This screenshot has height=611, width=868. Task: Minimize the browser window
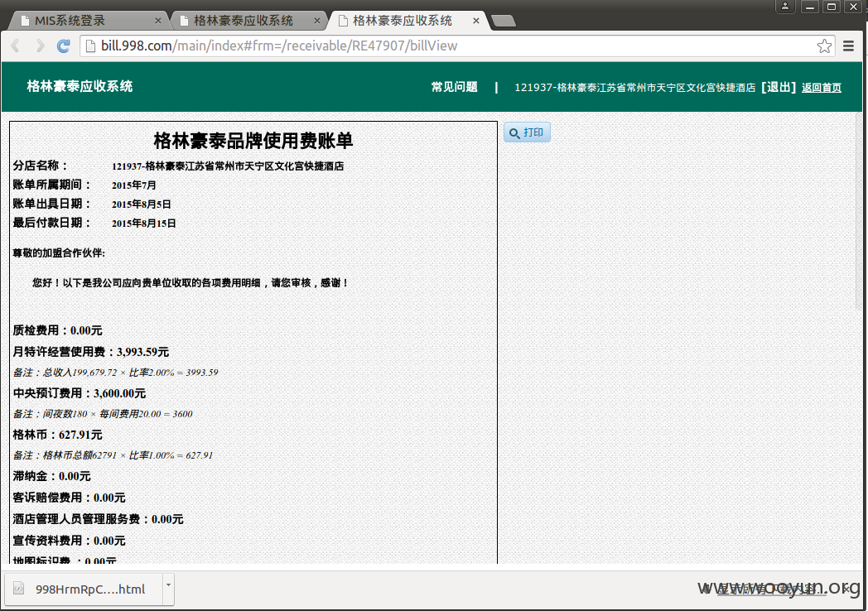point(810,6)
